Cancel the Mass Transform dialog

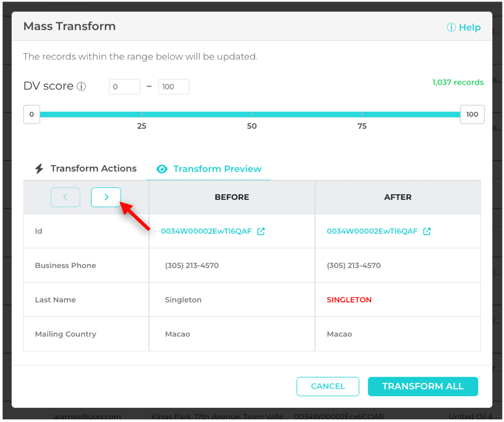point(328,386)
